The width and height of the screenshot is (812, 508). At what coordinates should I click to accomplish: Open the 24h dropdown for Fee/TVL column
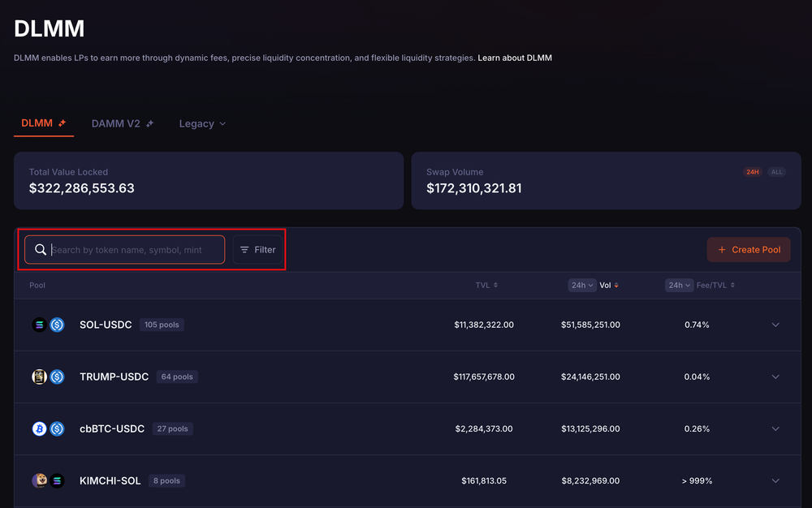coord(679,285)
